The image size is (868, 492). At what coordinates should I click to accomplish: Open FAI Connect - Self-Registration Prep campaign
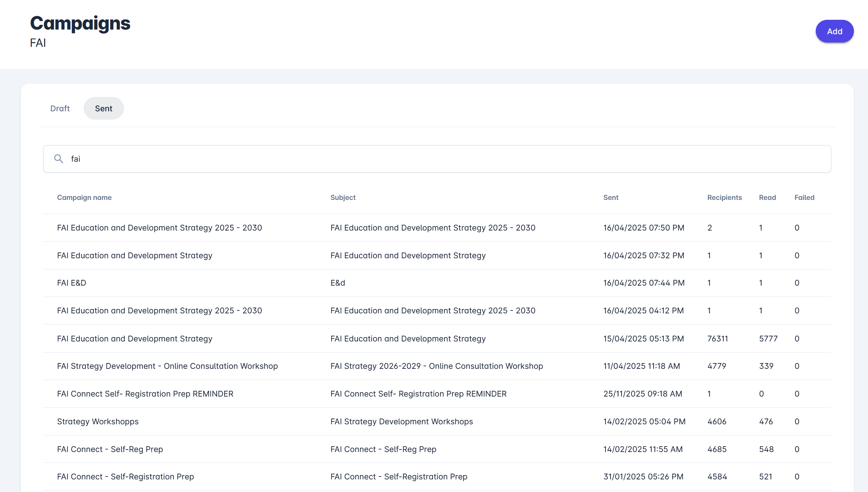point(125,477)
